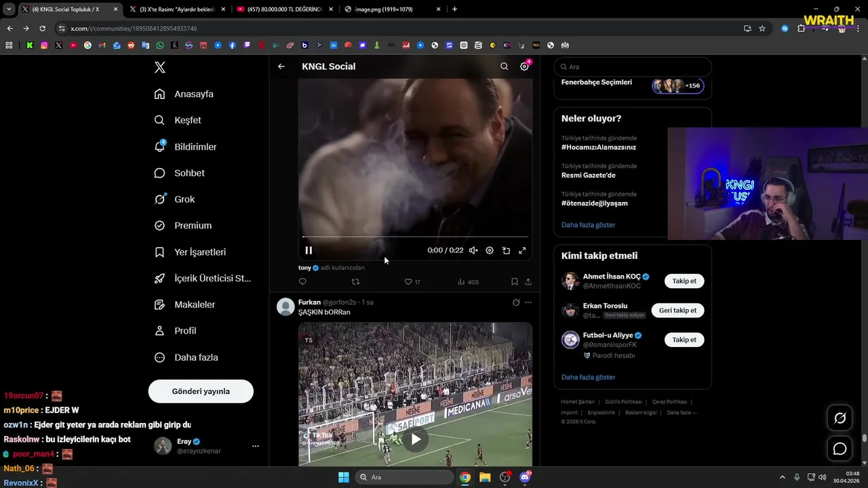This screenshot has width=868, height=488.
Task: Reload the page
Action: click(x=42, y=28)
